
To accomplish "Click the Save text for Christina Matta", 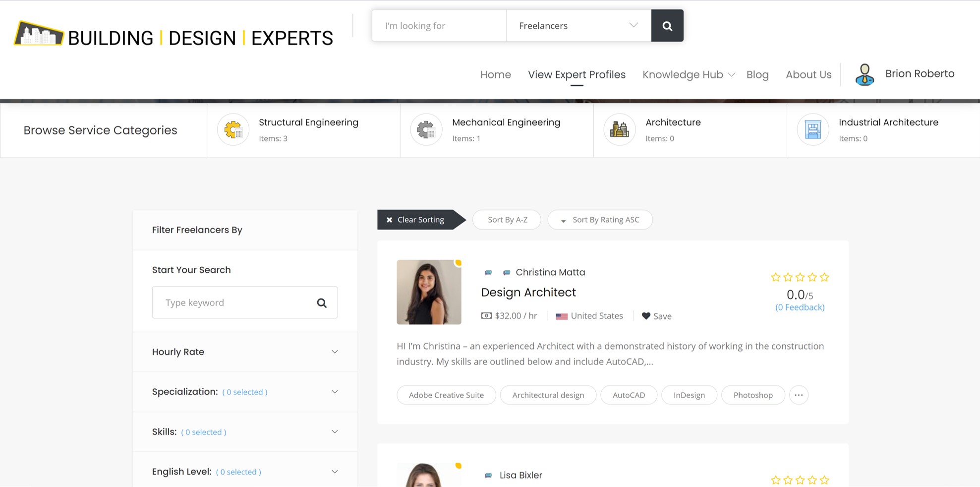I will pyautogui.click(x=662, y=316).
